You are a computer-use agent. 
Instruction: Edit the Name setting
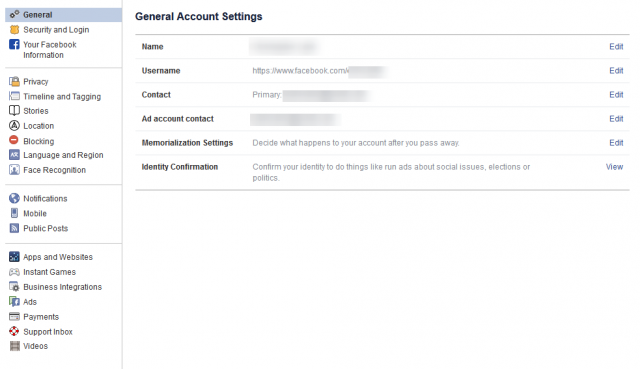pos(616,47)
